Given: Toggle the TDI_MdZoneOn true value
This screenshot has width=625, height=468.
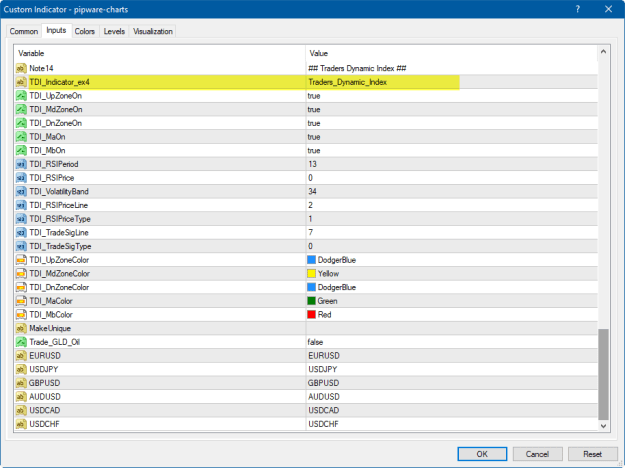Looking at the screenshot, I should click(x=314, y=110).
